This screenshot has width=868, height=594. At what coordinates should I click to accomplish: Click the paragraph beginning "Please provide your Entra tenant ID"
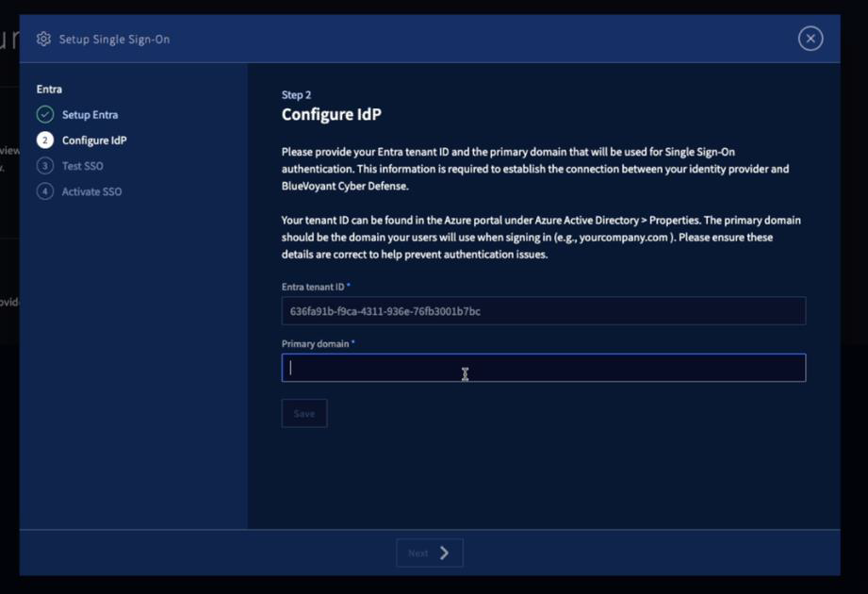535,169
